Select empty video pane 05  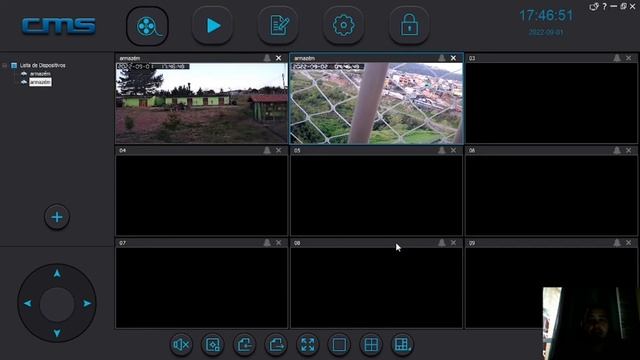tap(376, 195)
